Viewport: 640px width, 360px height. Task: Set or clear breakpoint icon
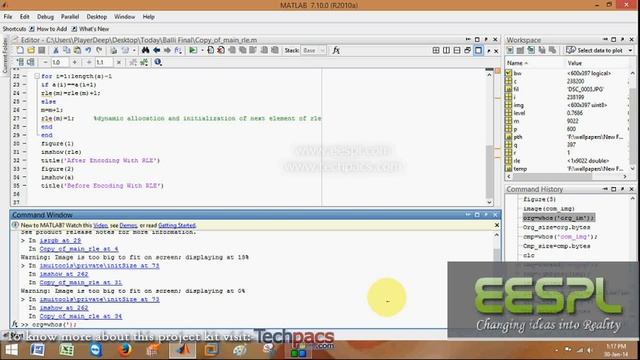[x=211, y=50]
